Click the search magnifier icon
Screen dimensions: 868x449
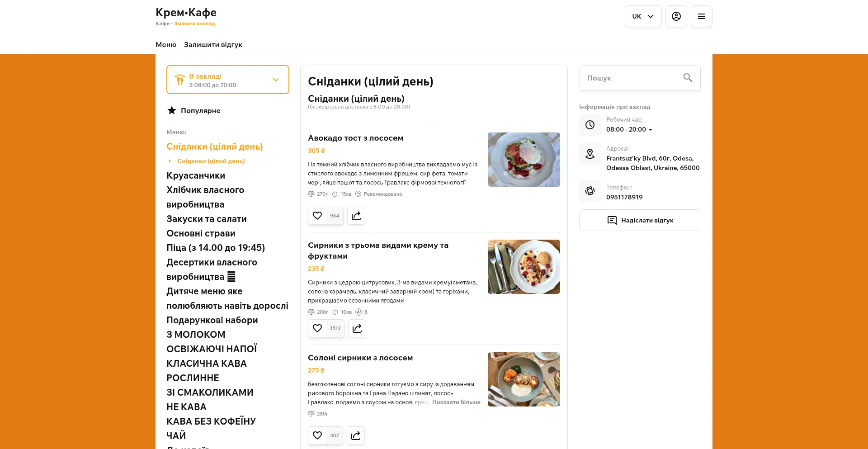pos(688,78)
